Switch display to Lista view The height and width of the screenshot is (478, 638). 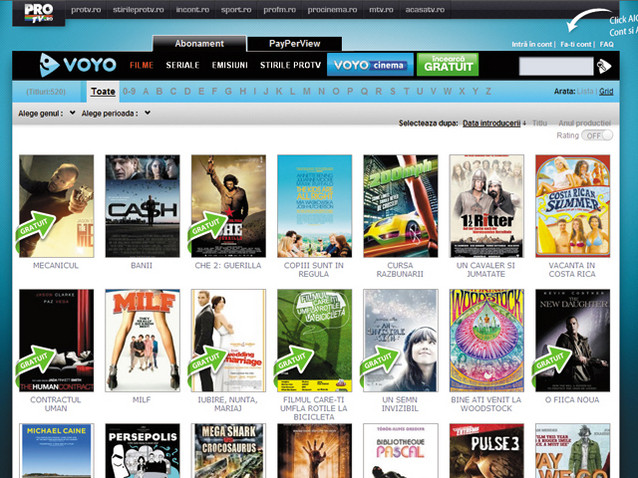click(587, 91)
